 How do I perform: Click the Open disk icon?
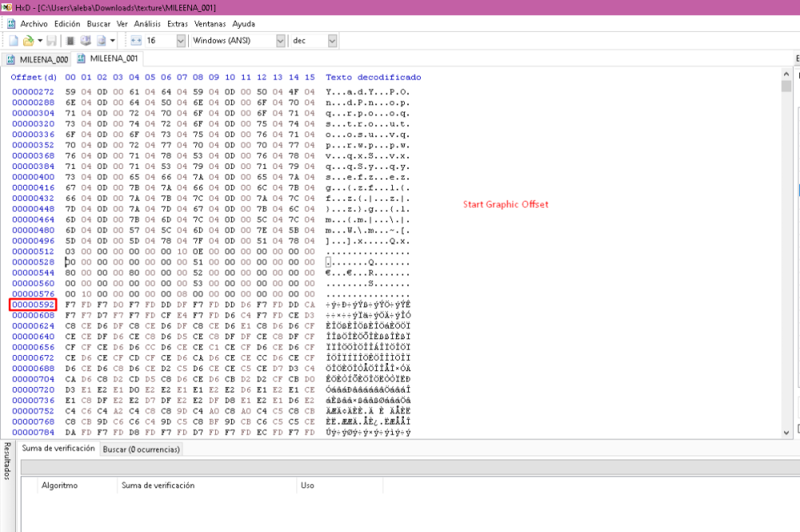click(x=86, y=40)
